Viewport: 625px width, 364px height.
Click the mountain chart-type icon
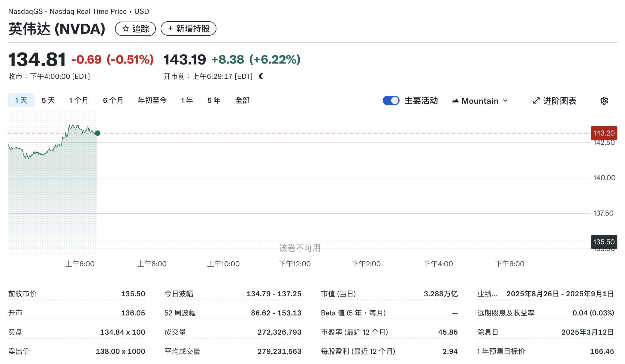455,101
